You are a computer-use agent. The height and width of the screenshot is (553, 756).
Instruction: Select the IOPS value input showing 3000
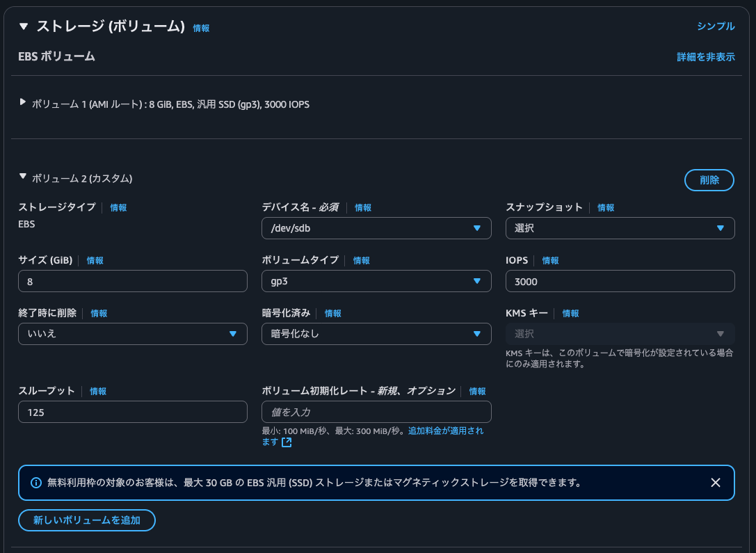click(x=620, y=281)
